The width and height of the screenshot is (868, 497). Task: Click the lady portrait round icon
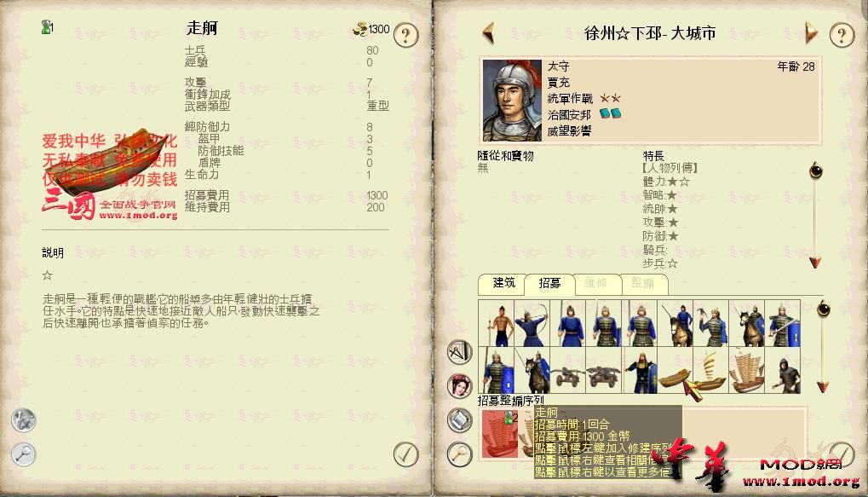tap(459, 386)
